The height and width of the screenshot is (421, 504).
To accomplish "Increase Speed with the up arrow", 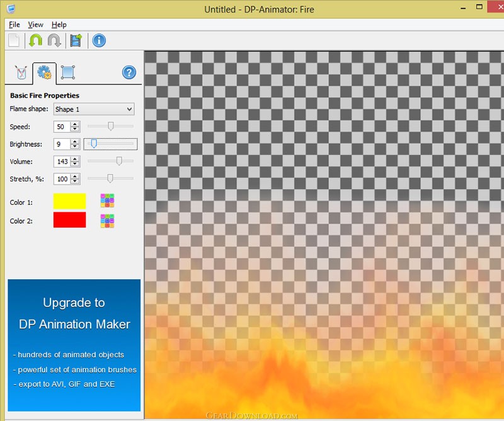I will click(75, 124).
